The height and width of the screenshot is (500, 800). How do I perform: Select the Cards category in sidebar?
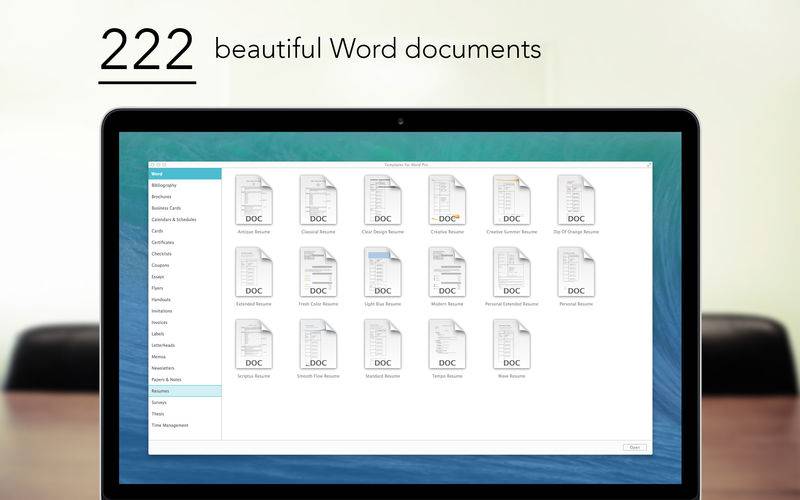click(185, 231)
